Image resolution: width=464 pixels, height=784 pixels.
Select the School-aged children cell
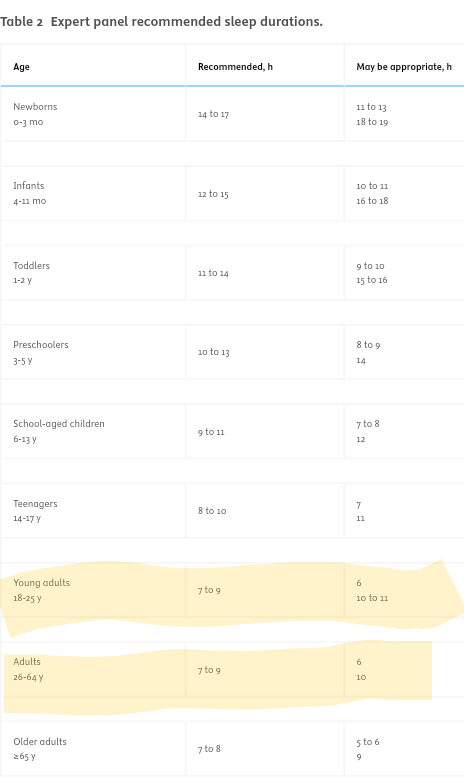[x=93, y=431]
